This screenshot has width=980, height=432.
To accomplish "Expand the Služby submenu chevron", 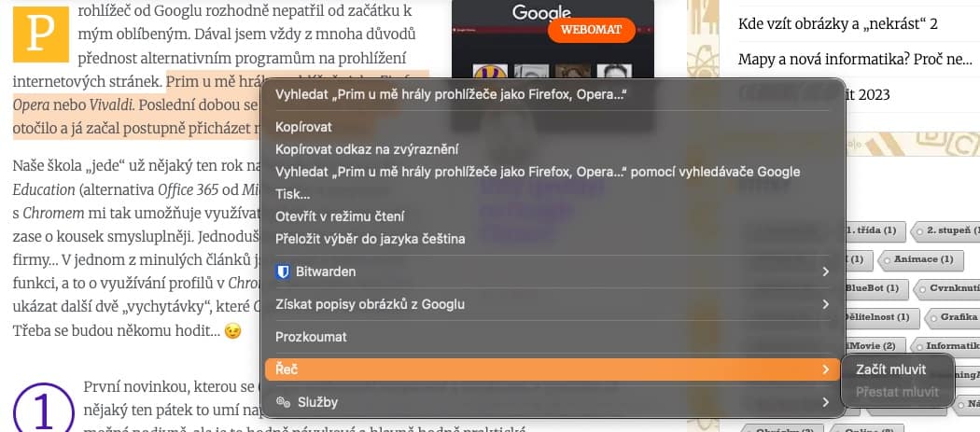I will coord(826,402).
